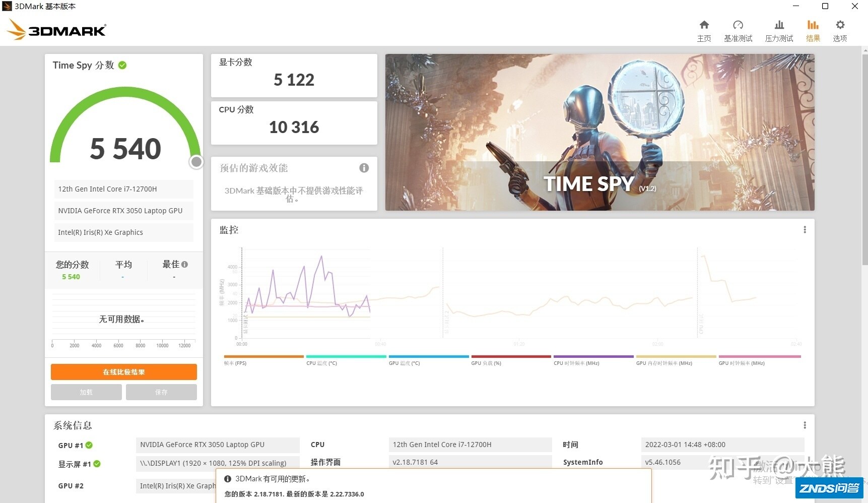Toggle the GPU 内存时钟频率 legend
The image size is (868, 503).
[676, 360]
